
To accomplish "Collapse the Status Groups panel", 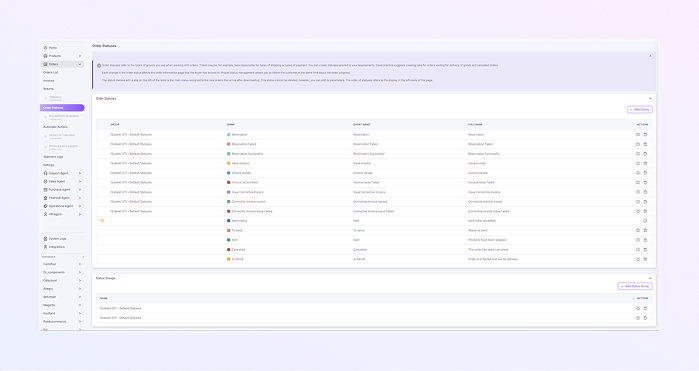I will [x=650, y=278].
